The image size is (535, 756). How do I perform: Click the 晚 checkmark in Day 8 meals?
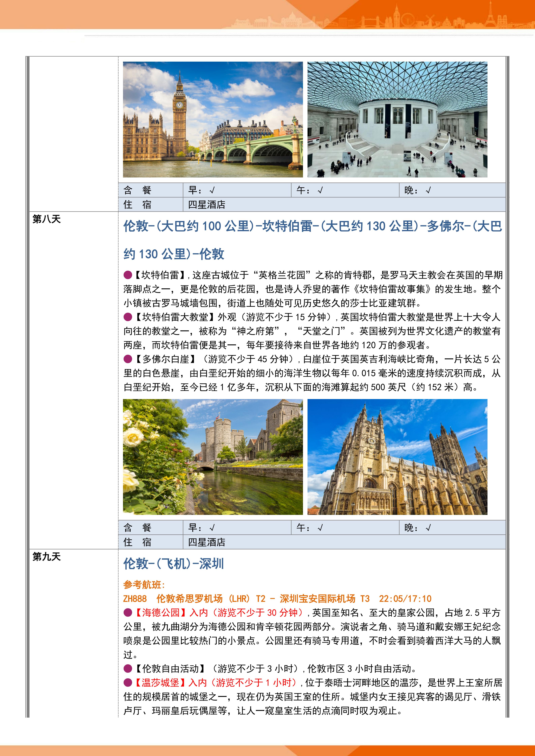point(428,528)
